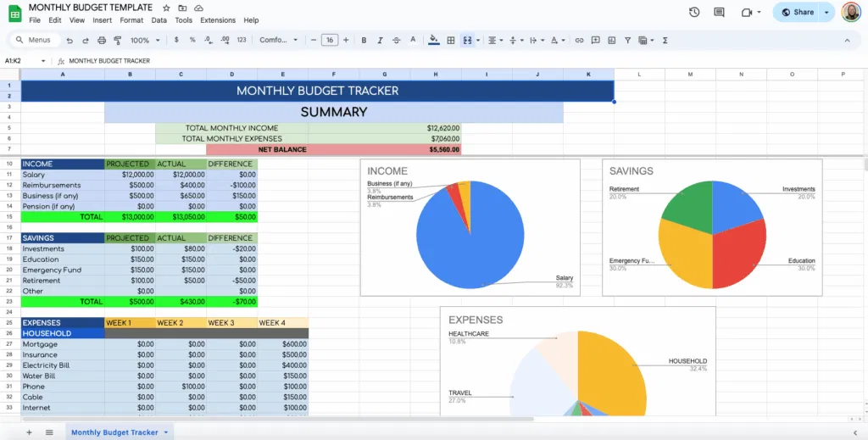Open the All sheets list
Screen dimensions: 868x440
tap(49, 432)
